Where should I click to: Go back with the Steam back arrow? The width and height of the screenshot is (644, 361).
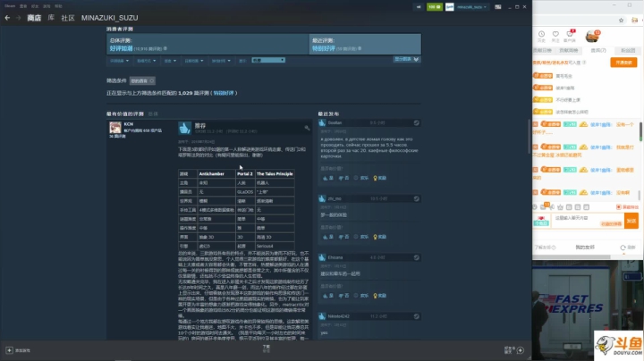(7, 18)
